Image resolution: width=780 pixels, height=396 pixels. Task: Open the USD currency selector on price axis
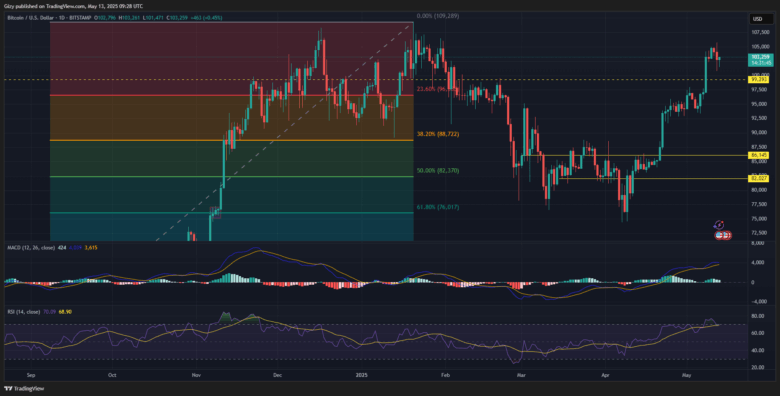761,19
